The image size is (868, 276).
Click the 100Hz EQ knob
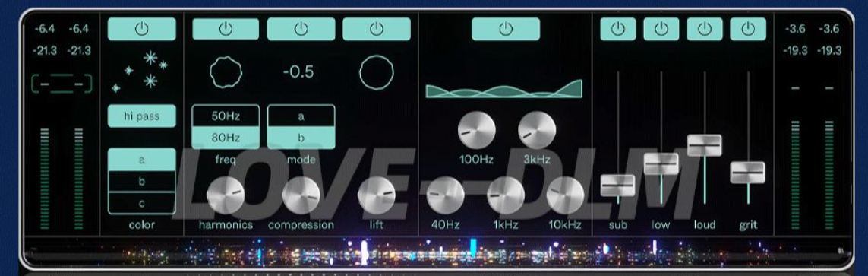tap(477, 130)
